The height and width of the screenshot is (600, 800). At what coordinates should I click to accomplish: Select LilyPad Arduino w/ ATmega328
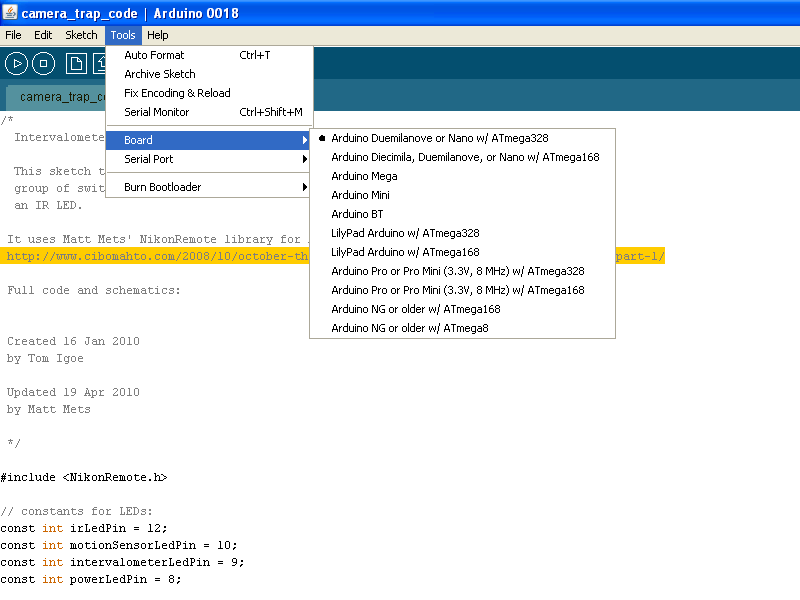[462, 233]
